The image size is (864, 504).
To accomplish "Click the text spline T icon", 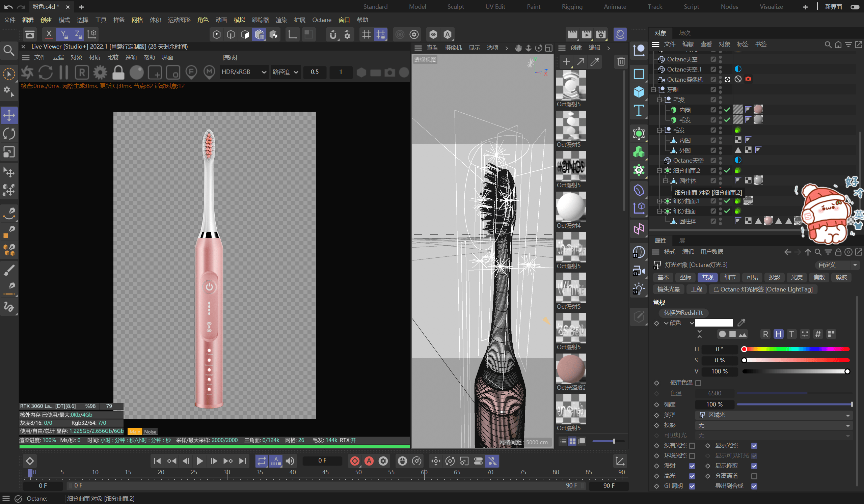I will 639,110.
